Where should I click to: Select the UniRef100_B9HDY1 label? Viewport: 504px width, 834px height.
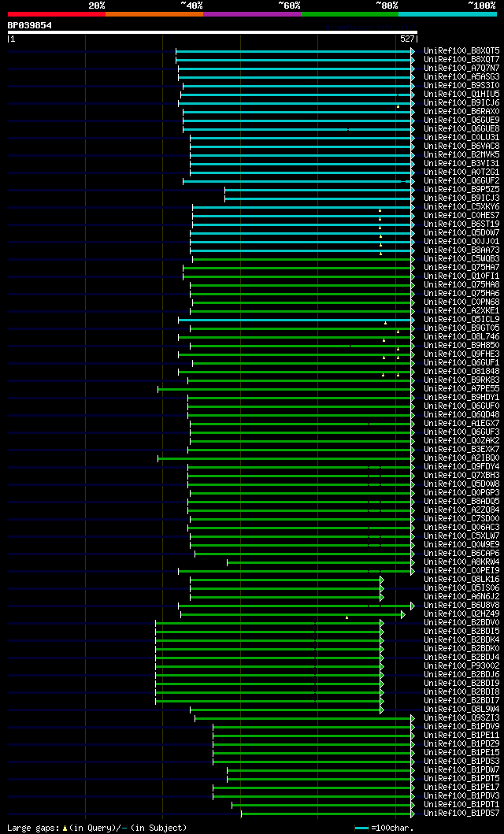click(x=461, y=398)
